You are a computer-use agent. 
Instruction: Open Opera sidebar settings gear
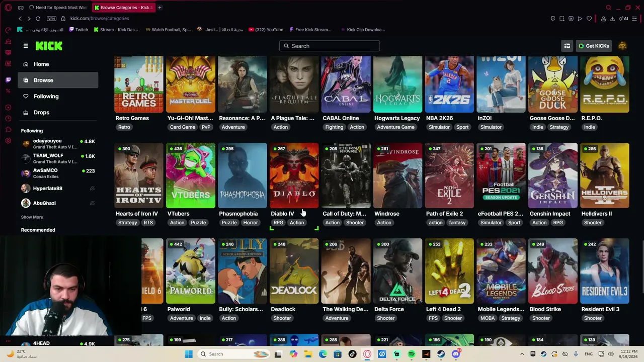click(8, 141)
